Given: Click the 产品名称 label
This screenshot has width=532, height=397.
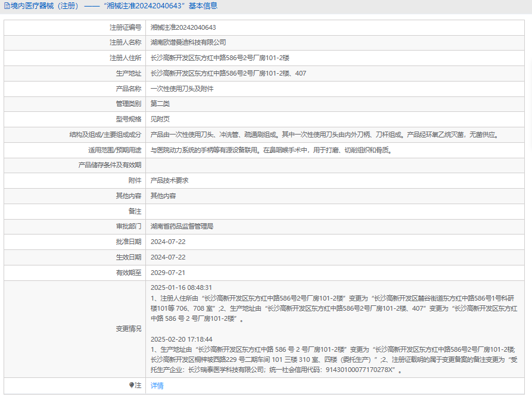Looking at the screenshot, I should point(129,89).
